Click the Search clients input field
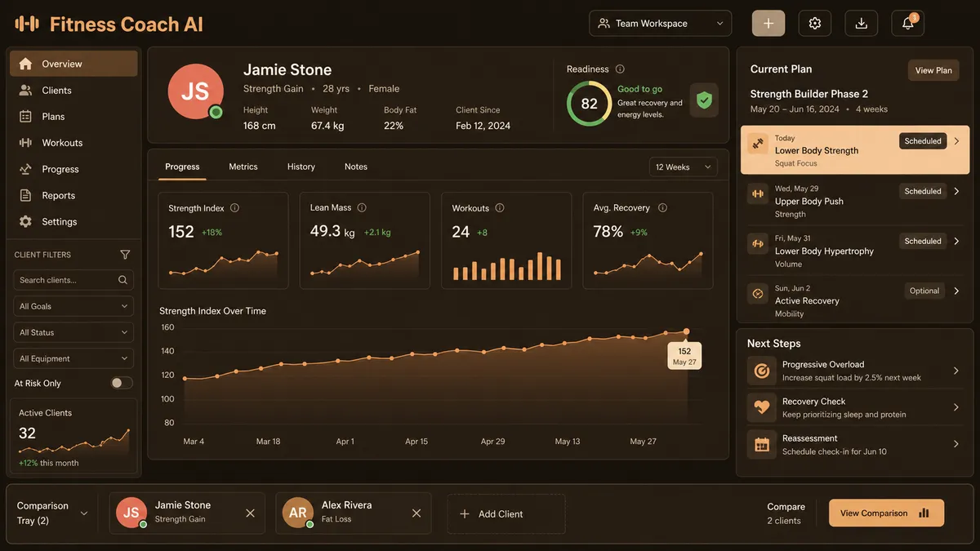Viewport: 980px width, 551px height. pos(73,280)
